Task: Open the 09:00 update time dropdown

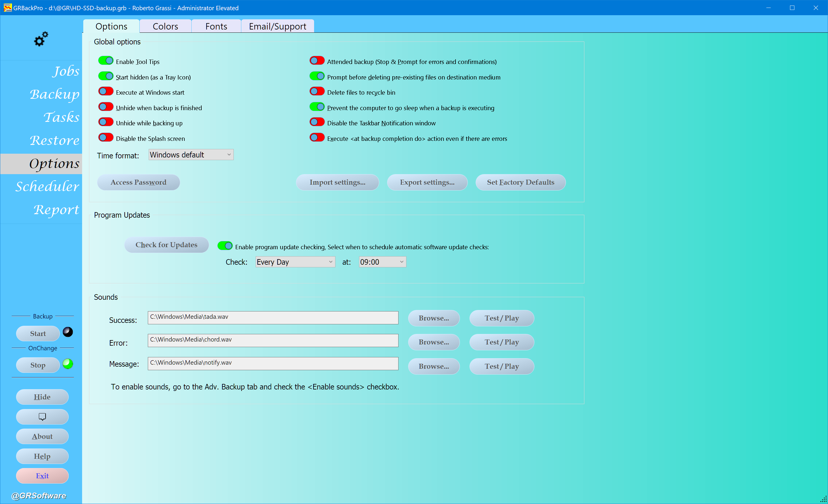Action: (x=382, y=262)
